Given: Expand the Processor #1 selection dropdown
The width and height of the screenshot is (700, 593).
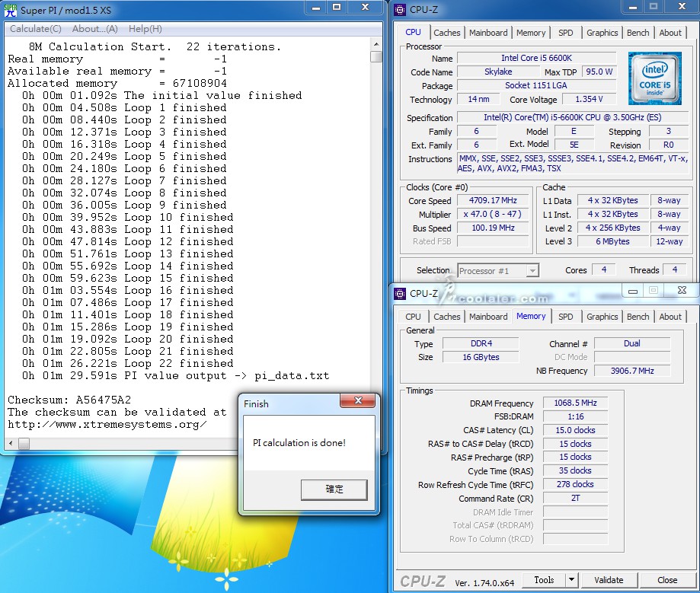Looking at the screenshot, I should 532,271.
